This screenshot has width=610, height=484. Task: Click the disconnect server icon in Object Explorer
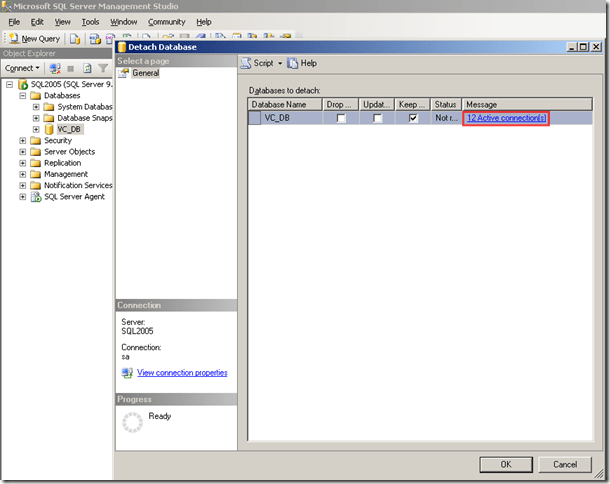[x=55, y=68]
